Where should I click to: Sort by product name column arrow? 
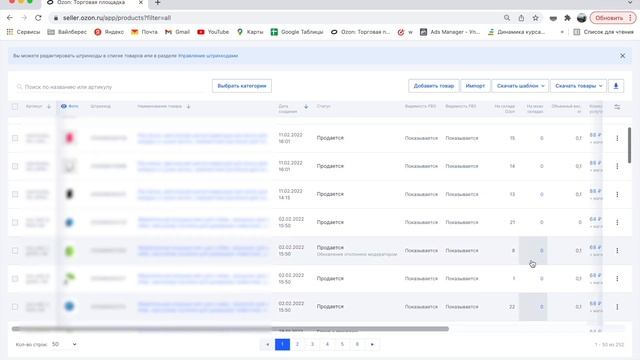pyautogui.click(x=189, y=107)
